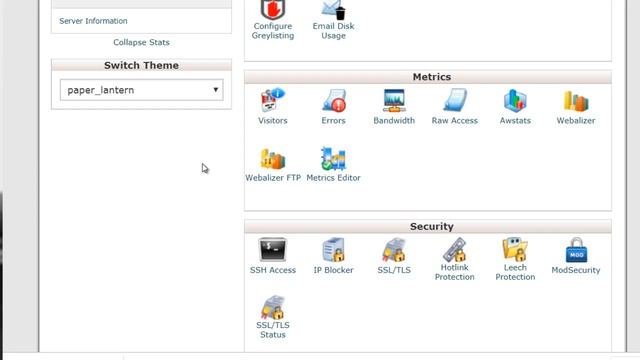Click the Collapse Stats link
The height and width of the screenshot is (360, 640).
tap(141, 42)
